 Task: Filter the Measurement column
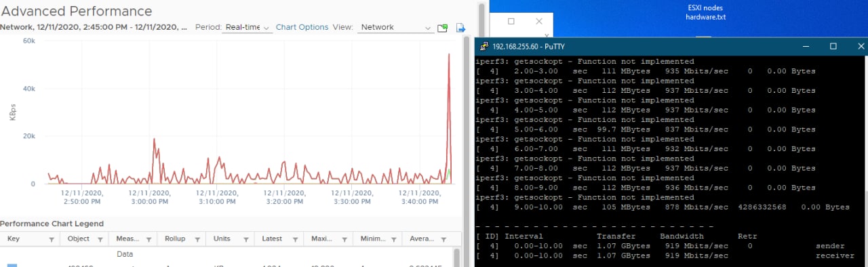[x=148, y=239]
